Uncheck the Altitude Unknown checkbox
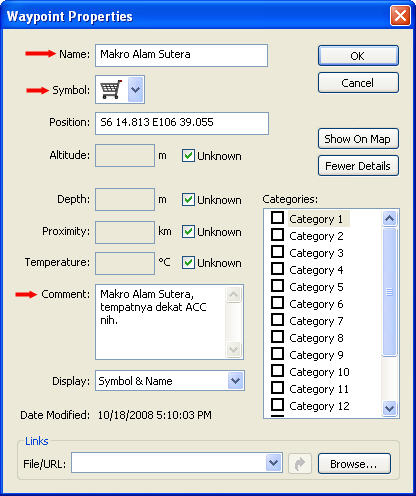 click(x=188, y=155)
